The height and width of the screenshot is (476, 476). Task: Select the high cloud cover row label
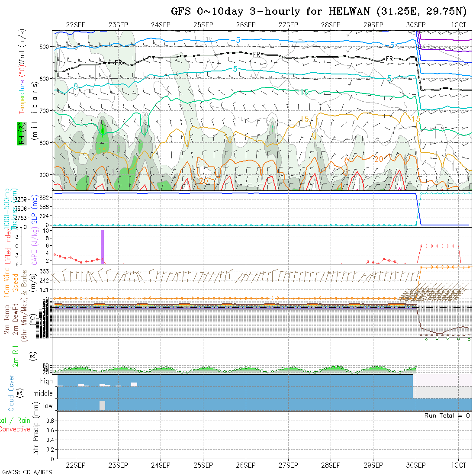tap(46, 381)
